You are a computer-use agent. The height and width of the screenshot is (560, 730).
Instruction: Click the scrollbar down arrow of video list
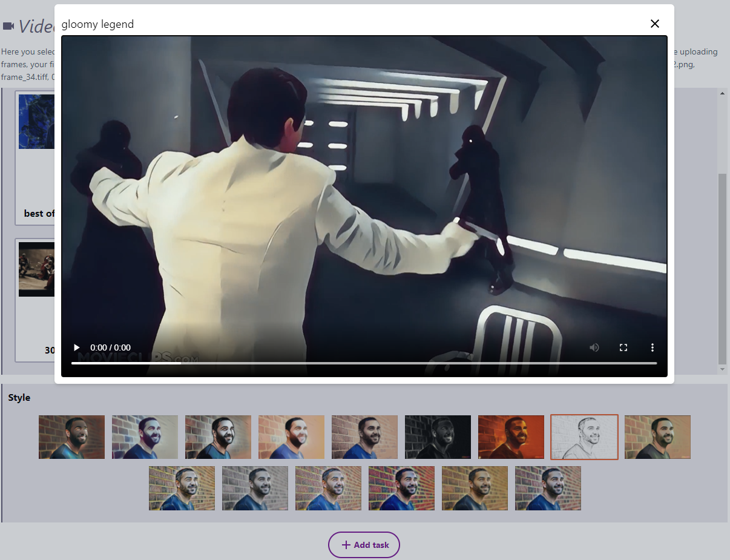click(722, 369)
